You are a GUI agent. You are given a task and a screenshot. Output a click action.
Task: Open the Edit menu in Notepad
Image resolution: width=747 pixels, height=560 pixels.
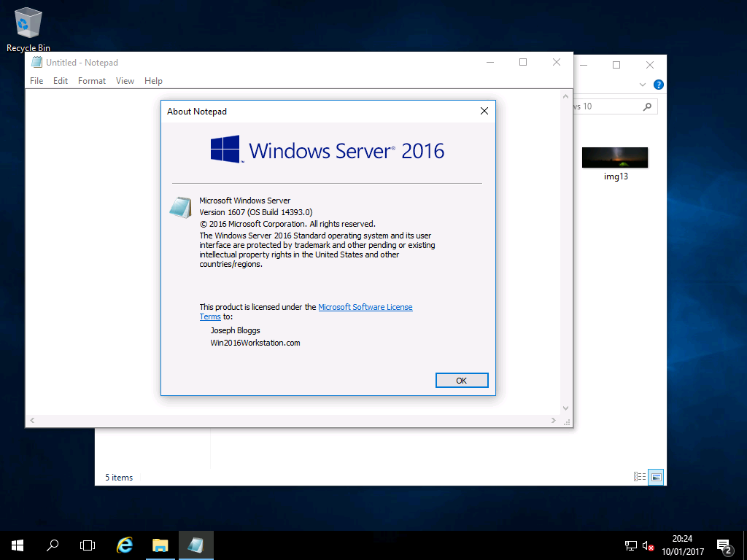click(61, 81)
